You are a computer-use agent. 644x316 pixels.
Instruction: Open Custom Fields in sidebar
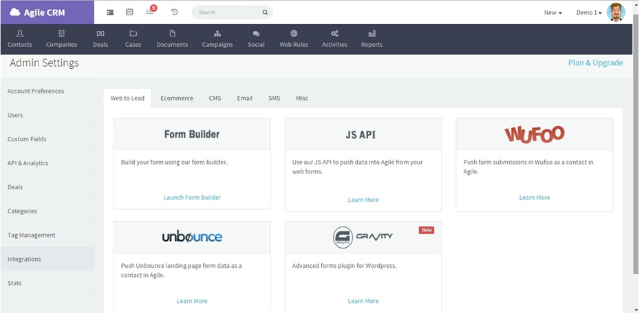point(47,139)
